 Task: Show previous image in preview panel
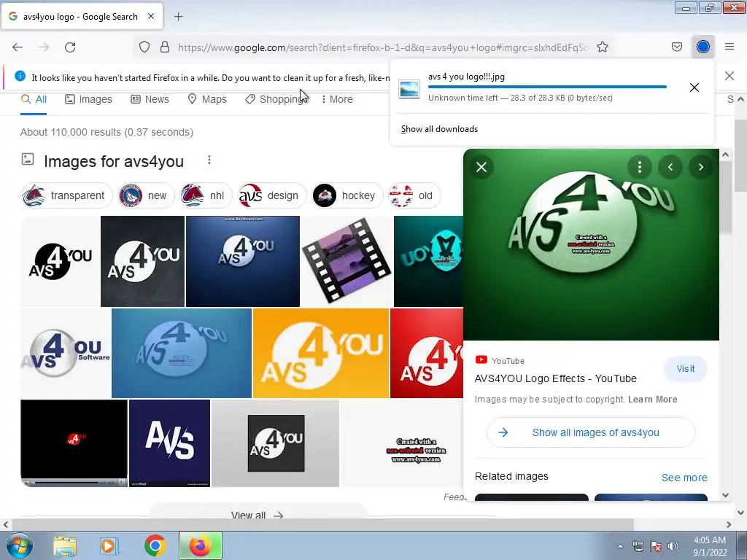[670, 167]
